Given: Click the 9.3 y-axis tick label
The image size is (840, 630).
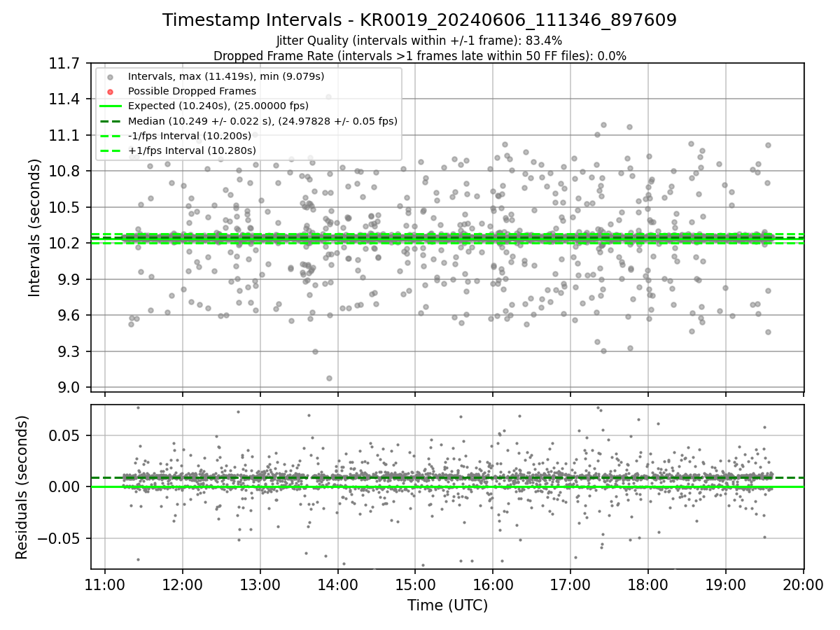Looking at the screenshot, I should (x=68, y=351).
